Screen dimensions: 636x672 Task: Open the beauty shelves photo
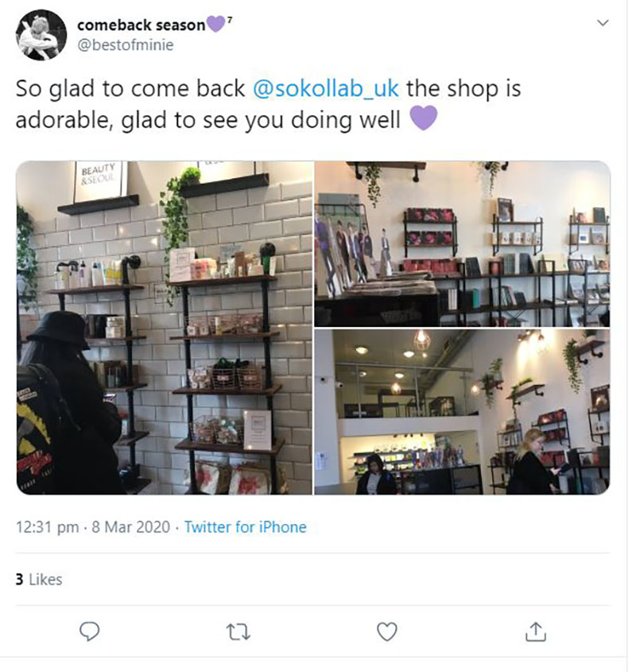165,328
